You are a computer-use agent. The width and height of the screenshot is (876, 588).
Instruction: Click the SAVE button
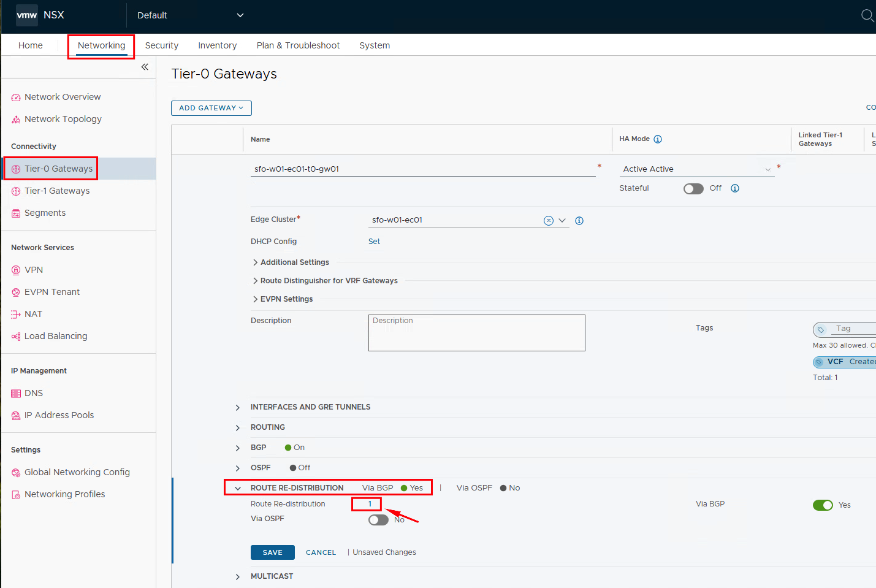tap(272, 552)
